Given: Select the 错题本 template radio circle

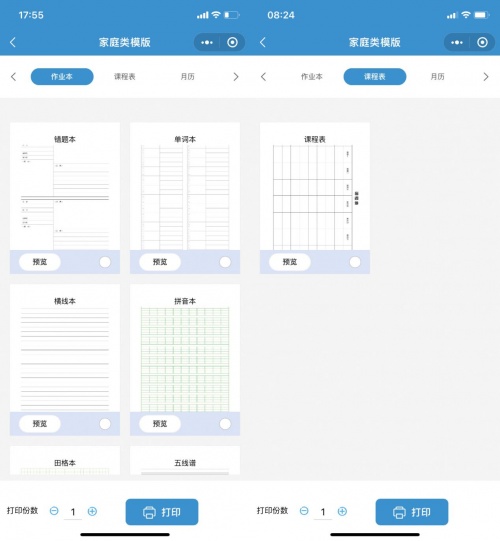Looking at the screenshot, I should pos(105,262).
